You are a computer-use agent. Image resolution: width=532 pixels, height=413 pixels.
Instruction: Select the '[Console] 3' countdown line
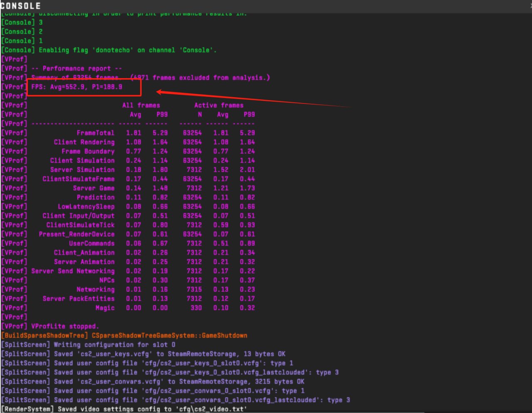click(x=22, y=22)
